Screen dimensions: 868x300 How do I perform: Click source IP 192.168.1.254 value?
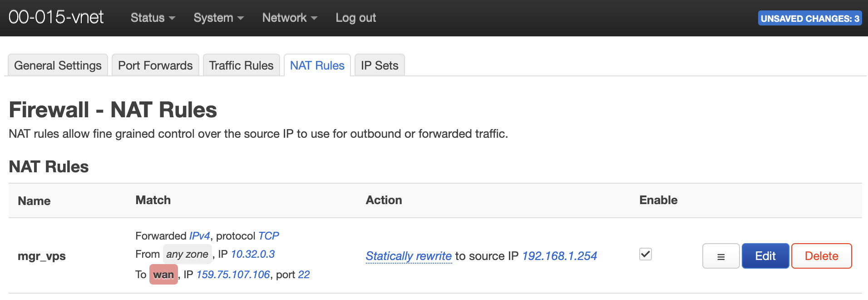[x=560, y=256]
